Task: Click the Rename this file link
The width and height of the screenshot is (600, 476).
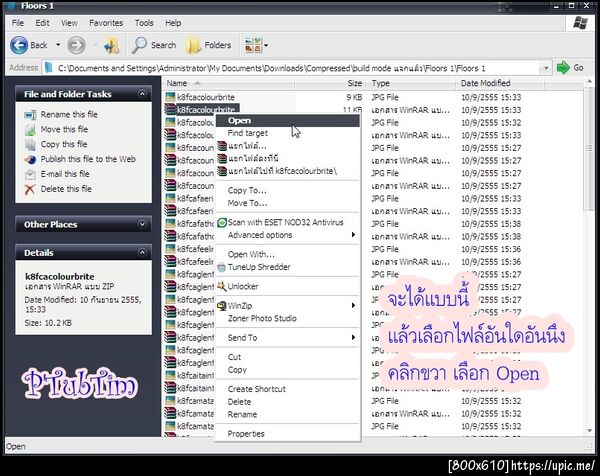Action: click(69, 114)
